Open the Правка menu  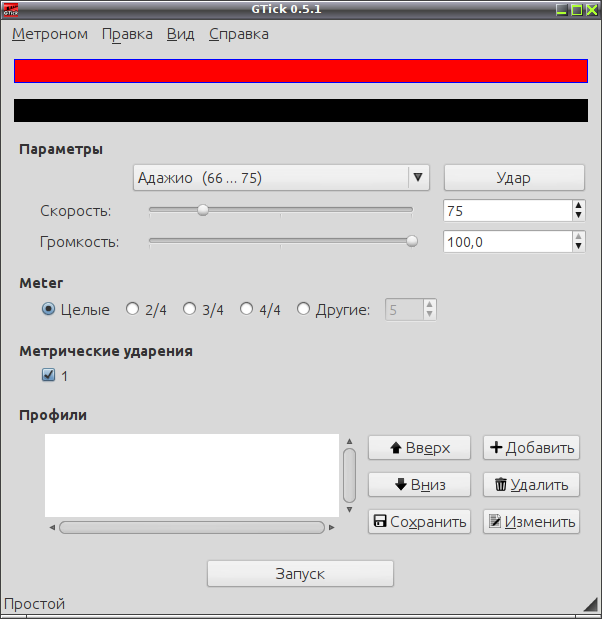tap(127, 34)
